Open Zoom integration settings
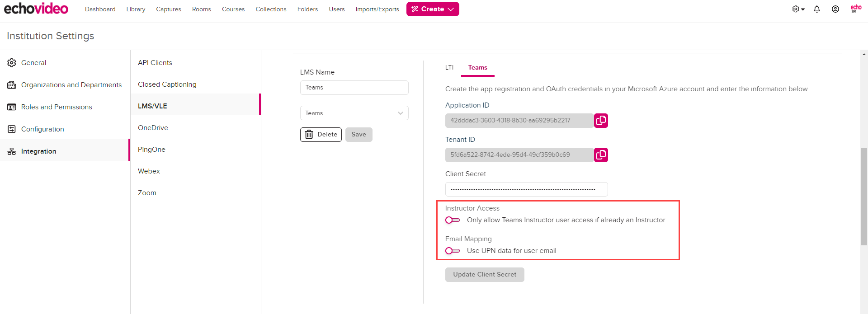Screen dimensions: 868x314 [196, 193]
